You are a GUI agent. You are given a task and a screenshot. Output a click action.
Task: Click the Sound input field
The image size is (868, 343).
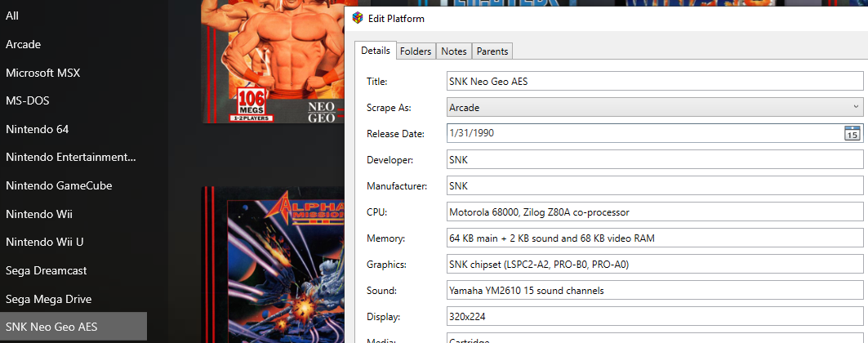click(x=655, y=291)
